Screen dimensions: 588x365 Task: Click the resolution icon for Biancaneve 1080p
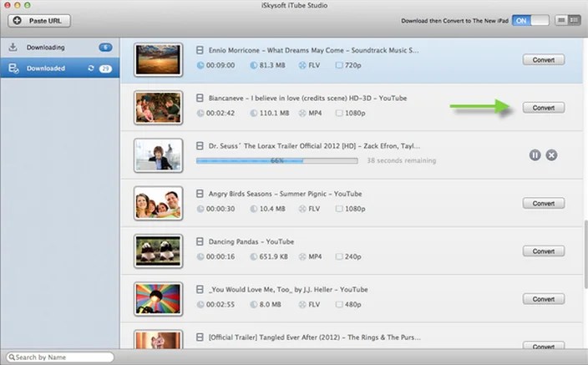pos(339,113)
